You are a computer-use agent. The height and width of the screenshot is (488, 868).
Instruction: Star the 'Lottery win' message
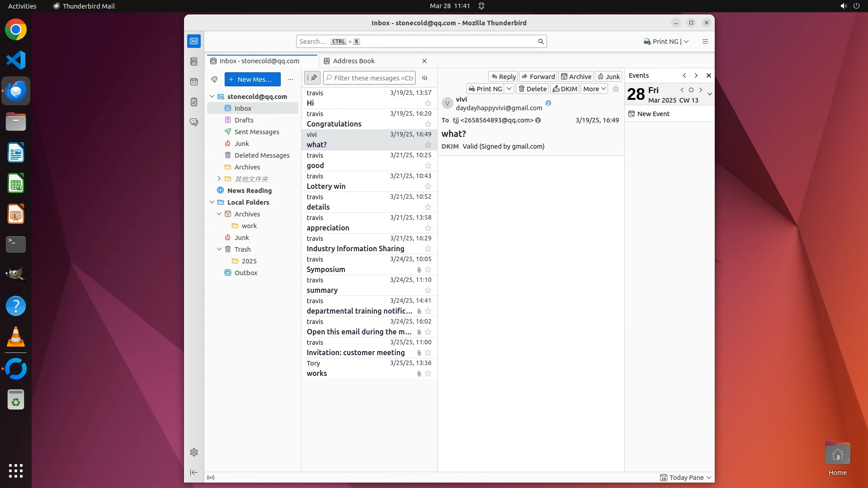tap(428, 187)
